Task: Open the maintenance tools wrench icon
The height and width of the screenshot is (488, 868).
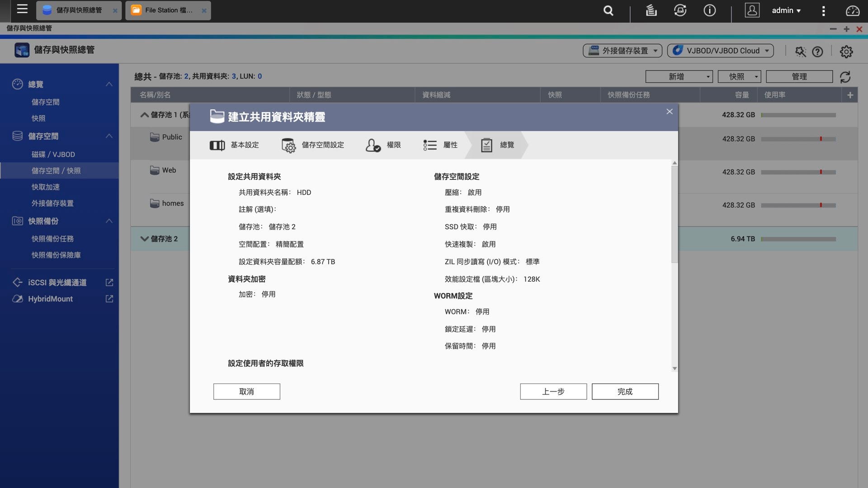Action: pos(800,52)
